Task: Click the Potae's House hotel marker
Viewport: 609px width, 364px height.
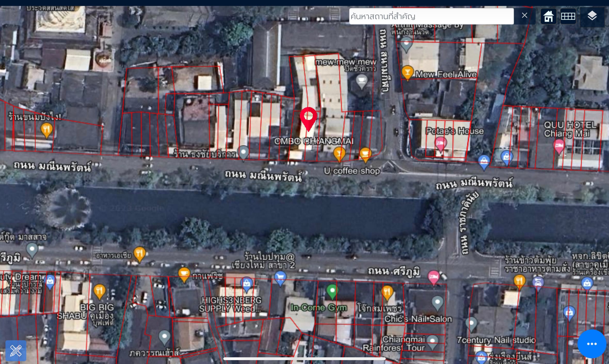Action: tap(441, 144)
